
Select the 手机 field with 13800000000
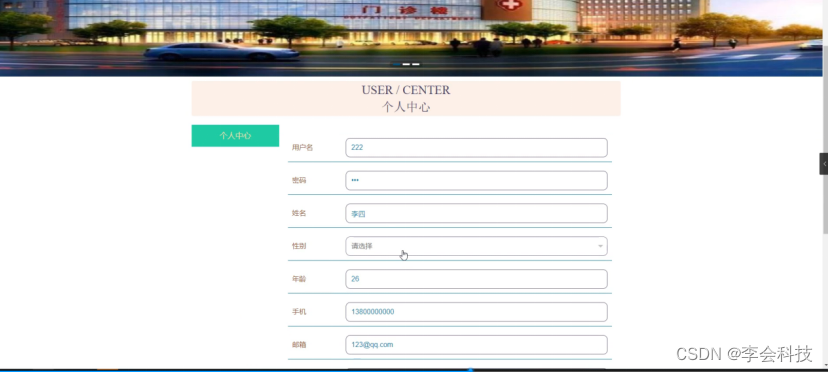pyautogui.click(x=476, y=312)
